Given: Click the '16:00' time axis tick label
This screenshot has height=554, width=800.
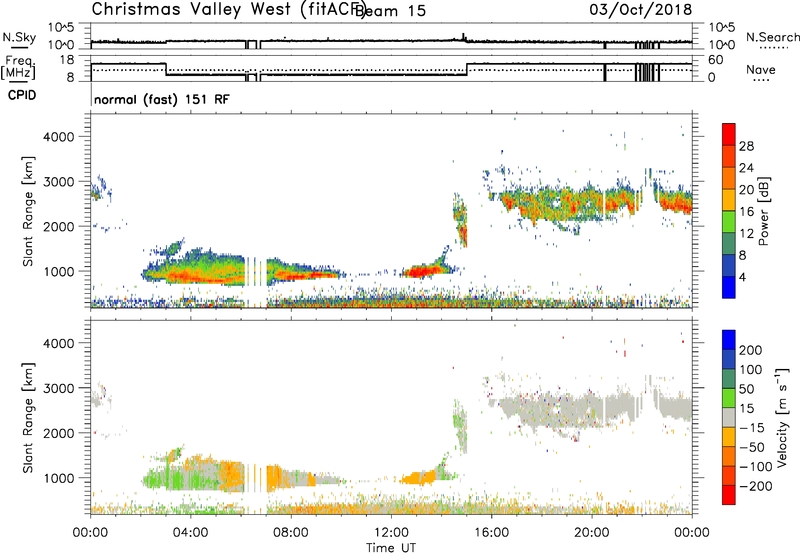Looking at the screenshot, I should (x=491, y=533).
